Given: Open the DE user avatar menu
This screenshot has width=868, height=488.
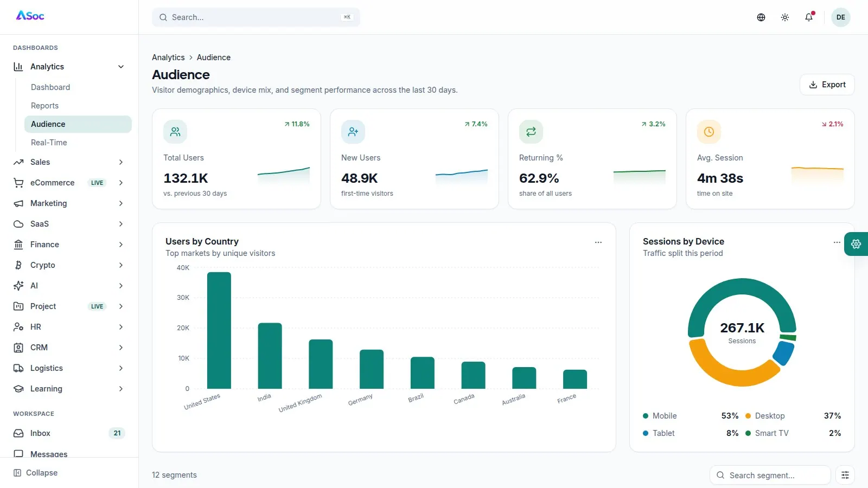Looking at the screenshot, I should tap(841, 17).
